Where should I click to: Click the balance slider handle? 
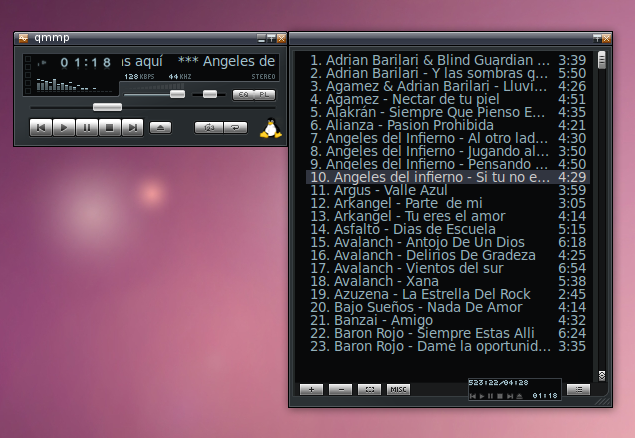coord(210,94)
